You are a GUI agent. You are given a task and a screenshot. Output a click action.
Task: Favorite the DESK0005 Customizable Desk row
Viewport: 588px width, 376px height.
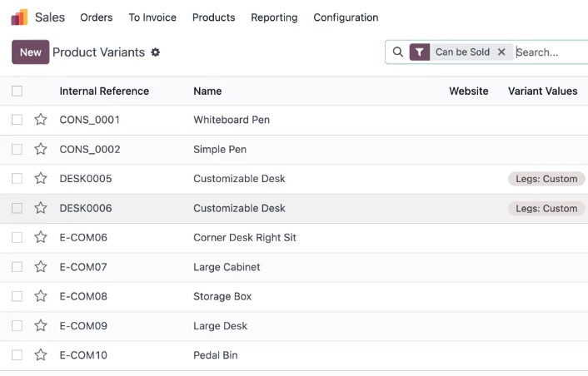[x=41, y=178]
